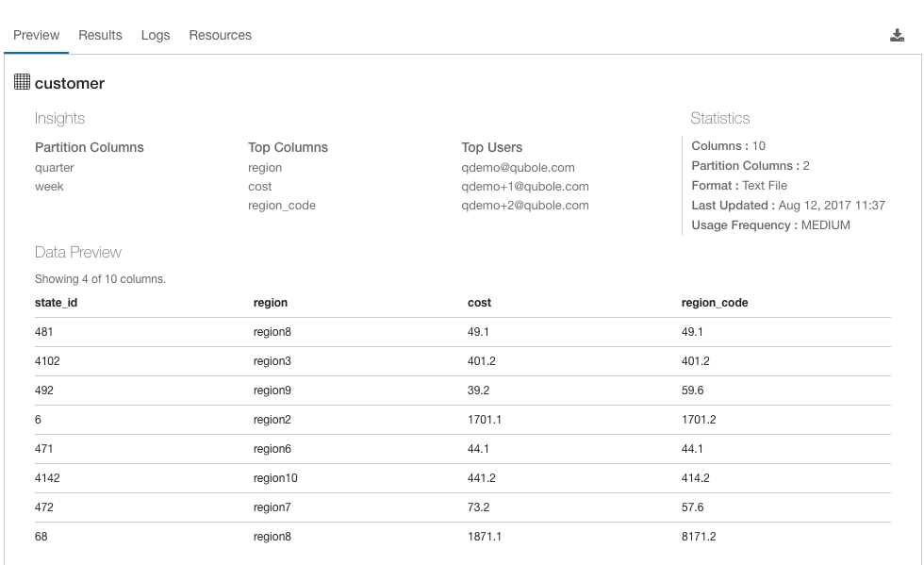Click the 8171.2 region_code cell
Image resolution: width=924 pixels, height=565 pixels.
click(x=699, y=537)
